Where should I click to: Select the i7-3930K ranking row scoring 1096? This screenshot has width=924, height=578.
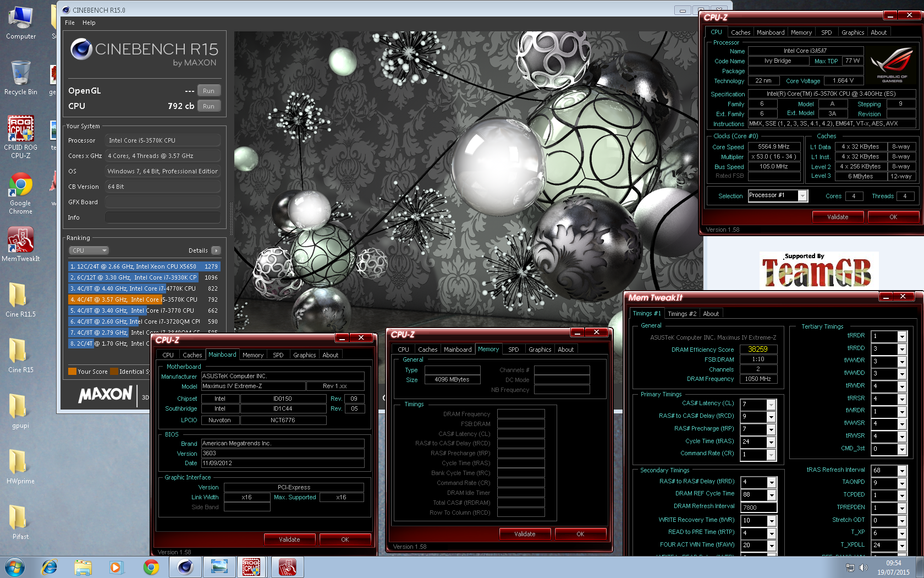pos(144,277)
